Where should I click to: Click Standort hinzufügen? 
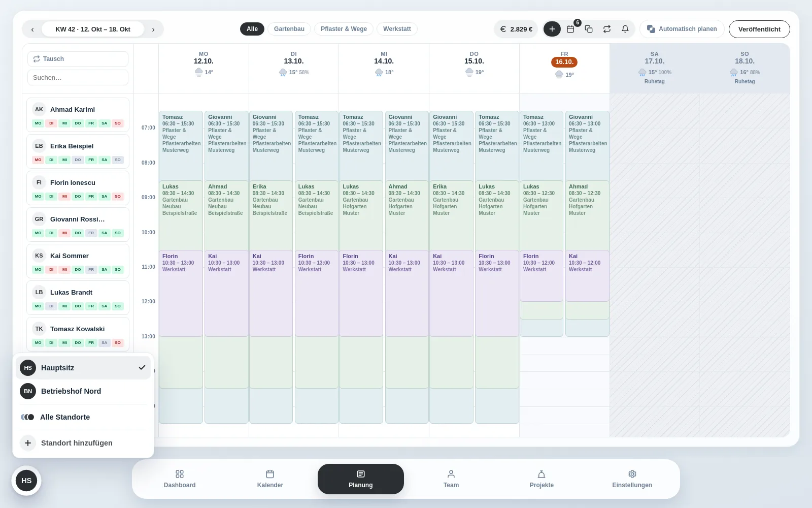click(83, 443)
